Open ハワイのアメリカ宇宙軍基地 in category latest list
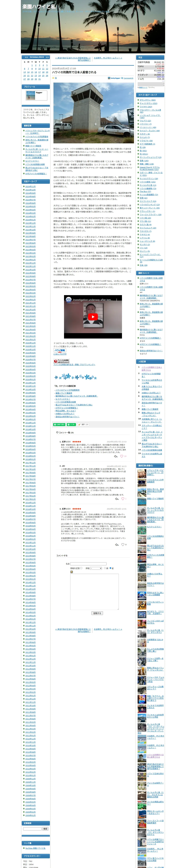 pos(68,390)
